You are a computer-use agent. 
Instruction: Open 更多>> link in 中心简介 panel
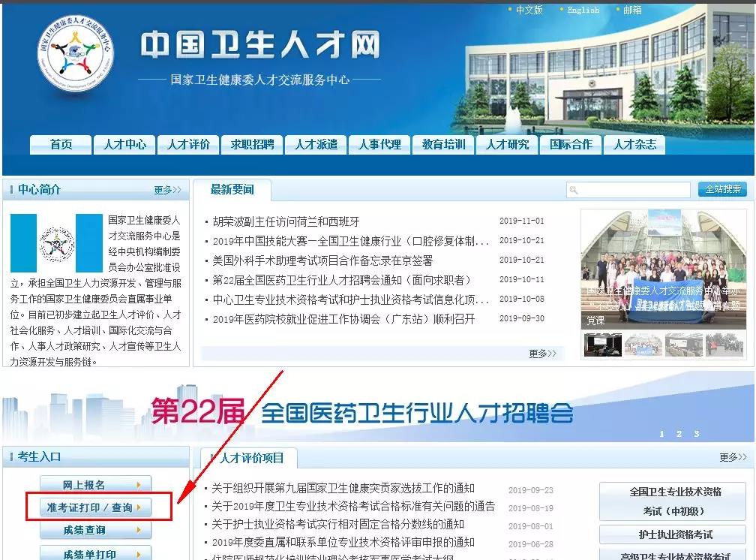[x=167, y=190]
